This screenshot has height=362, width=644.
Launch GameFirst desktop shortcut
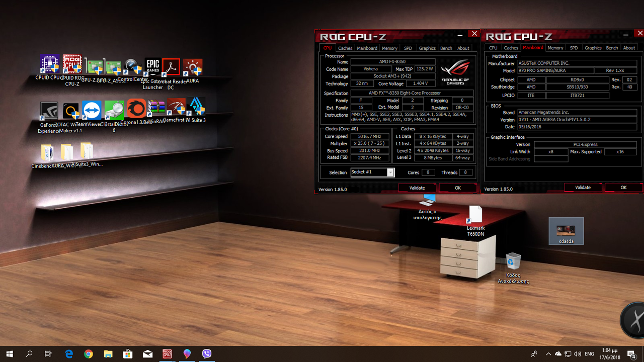(177, 108)
